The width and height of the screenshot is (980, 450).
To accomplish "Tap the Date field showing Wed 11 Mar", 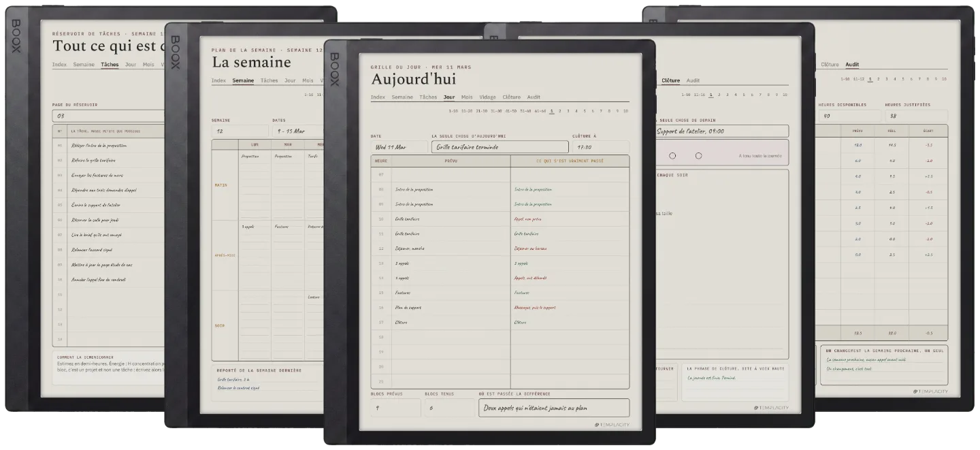I will [x=399, y=147].
